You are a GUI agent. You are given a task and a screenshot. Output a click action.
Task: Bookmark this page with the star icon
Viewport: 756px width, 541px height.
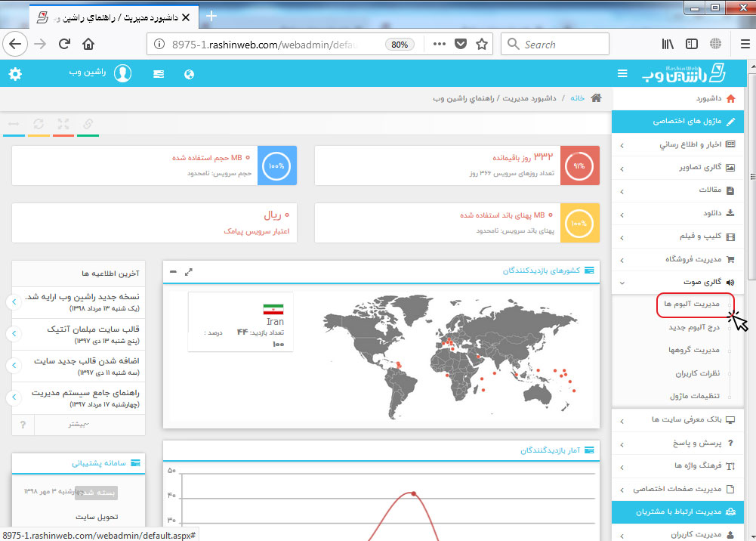click(482, 44)
